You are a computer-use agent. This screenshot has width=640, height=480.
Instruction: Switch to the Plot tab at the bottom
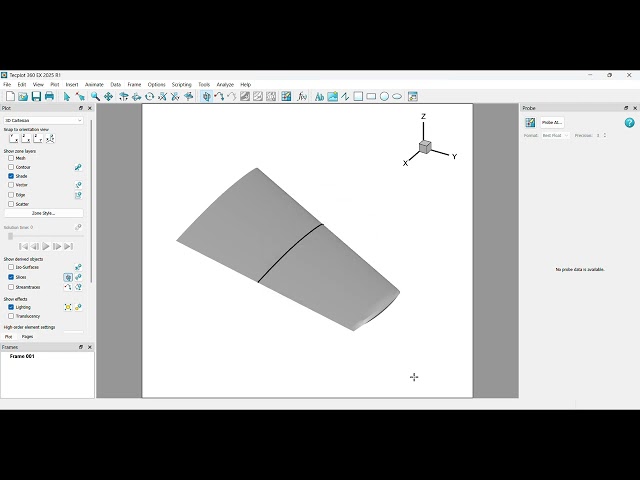point(8,337)
